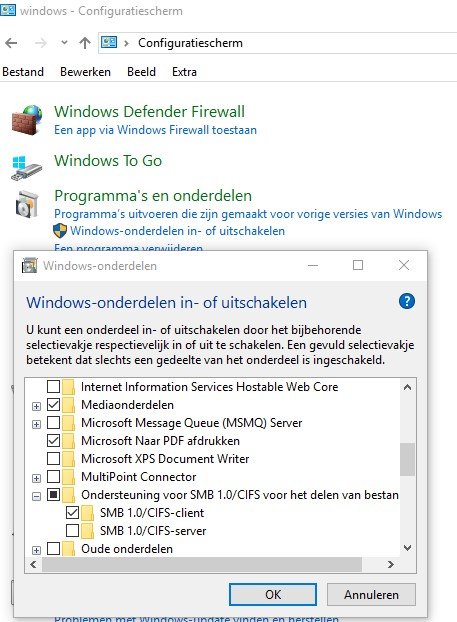The width and height of the screenshot is (457, 622).
Task: Navigate up one level with the up arrow
Action: 84,43
